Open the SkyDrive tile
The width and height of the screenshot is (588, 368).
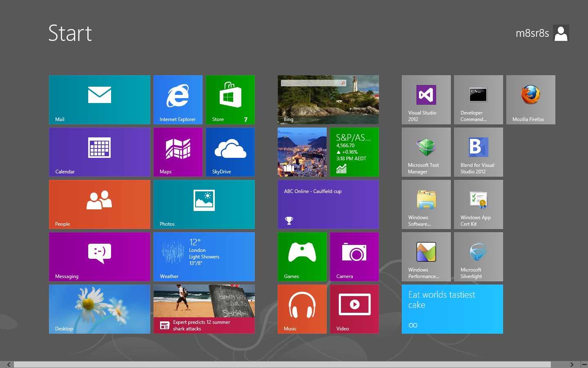click(230, 152)
